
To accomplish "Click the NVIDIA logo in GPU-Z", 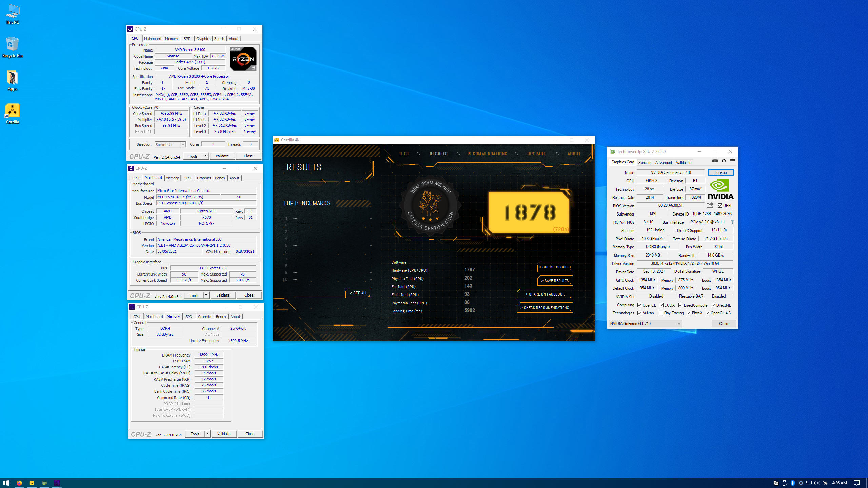I will coord(721,189).
